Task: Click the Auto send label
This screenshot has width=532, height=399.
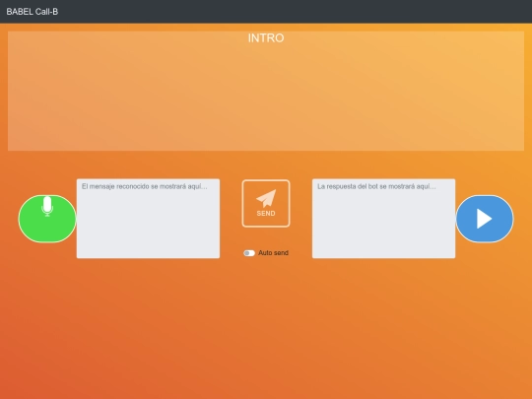Action: click(273, 253)
